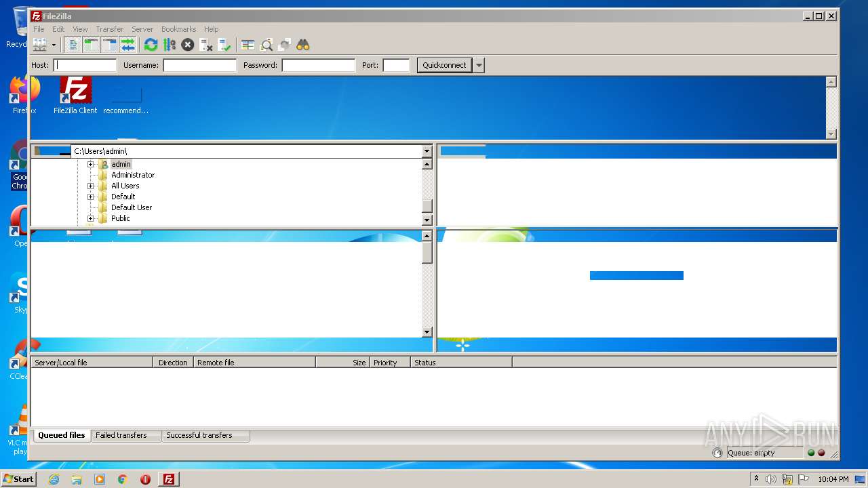868x488 pixels.
Task: Open Windows Start menu
Action: [18, 479]
